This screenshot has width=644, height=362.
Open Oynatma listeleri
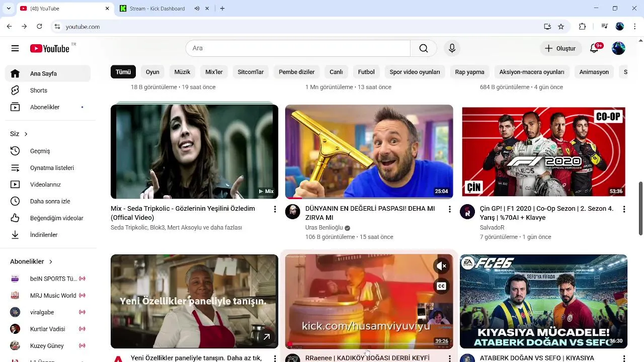[48, 168]
